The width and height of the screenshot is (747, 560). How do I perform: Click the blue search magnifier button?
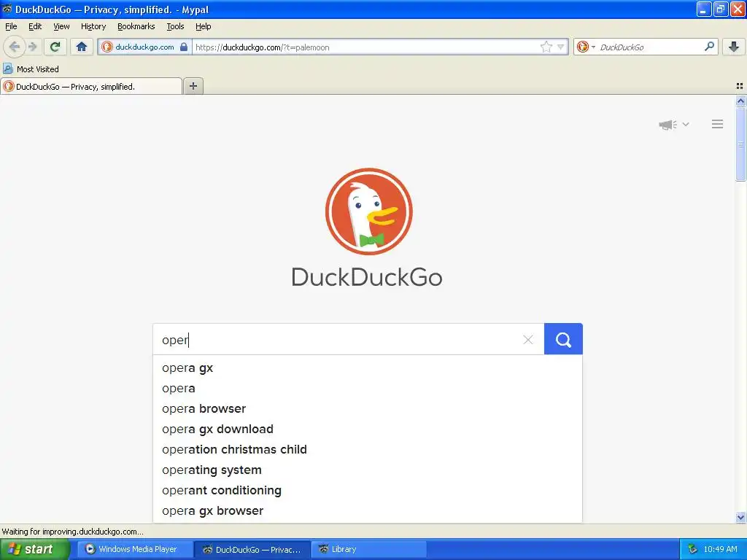[x=563, y=339]
